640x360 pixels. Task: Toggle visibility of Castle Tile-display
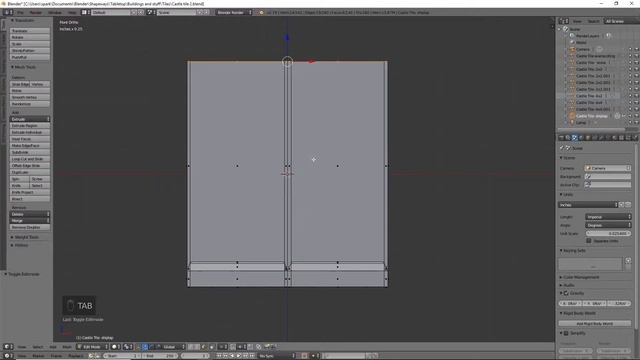click(630, 116)
